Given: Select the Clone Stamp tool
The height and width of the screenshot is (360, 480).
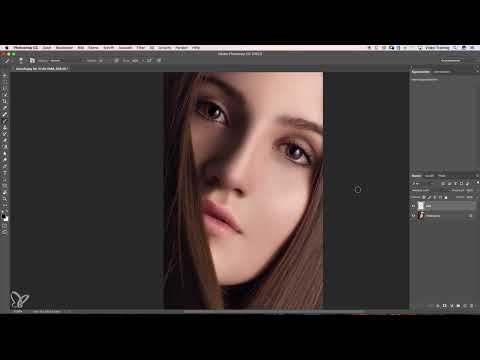Looking at the screenshot, I should (x=5, y=127).
